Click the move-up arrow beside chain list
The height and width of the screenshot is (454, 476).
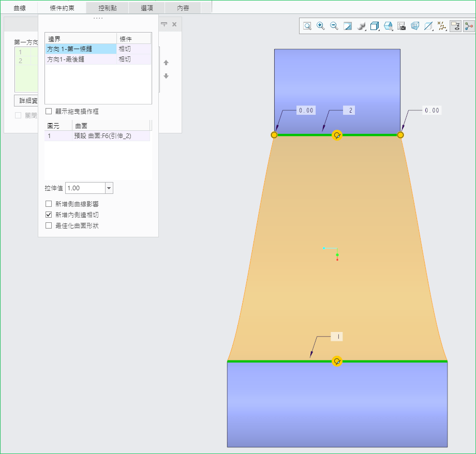point(166,63)
